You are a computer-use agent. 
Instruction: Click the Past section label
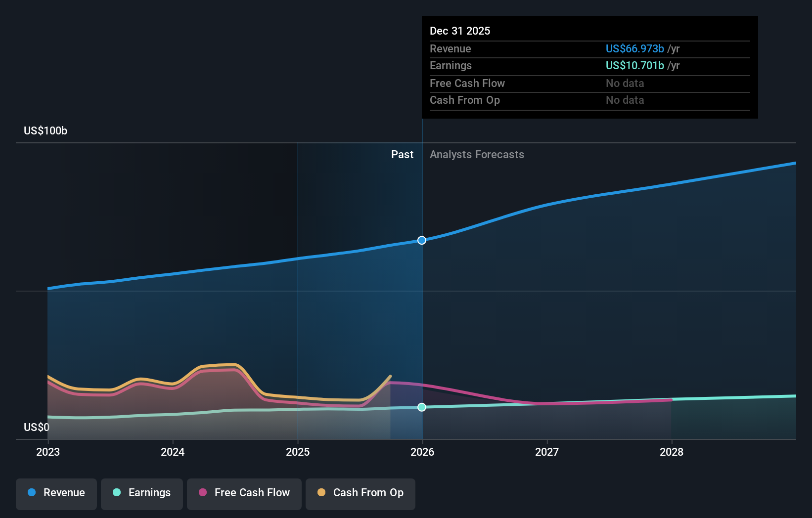[402, 155]
